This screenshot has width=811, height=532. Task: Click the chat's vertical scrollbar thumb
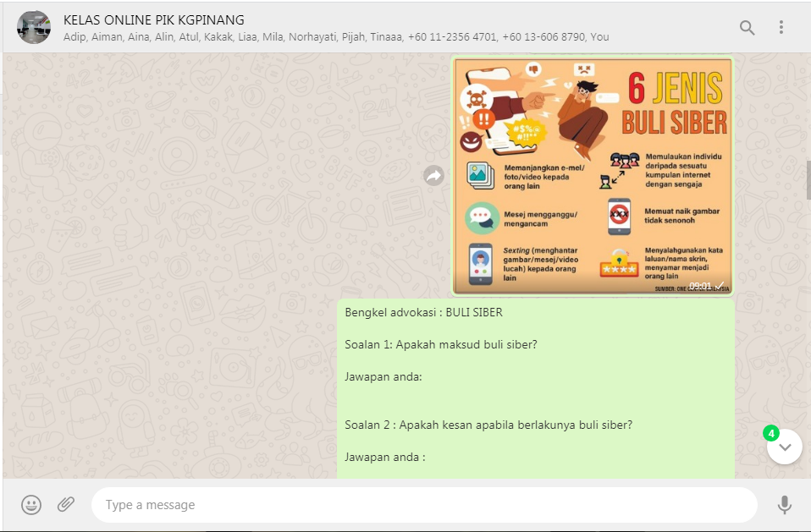point(808,179)
